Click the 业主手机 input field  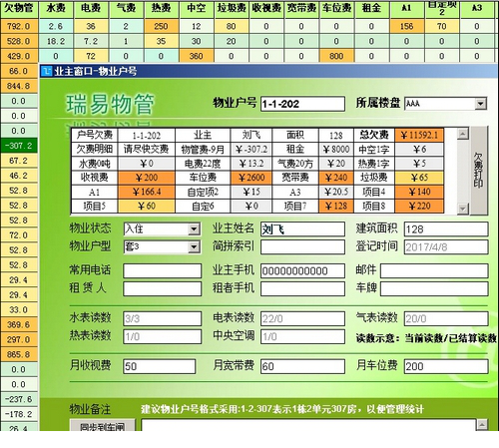302,271
